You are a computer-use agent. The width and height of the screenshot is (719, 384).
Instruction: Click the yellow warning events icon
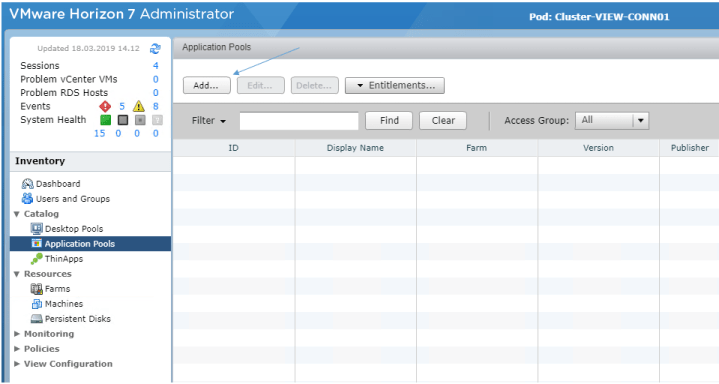pos(138,106)
